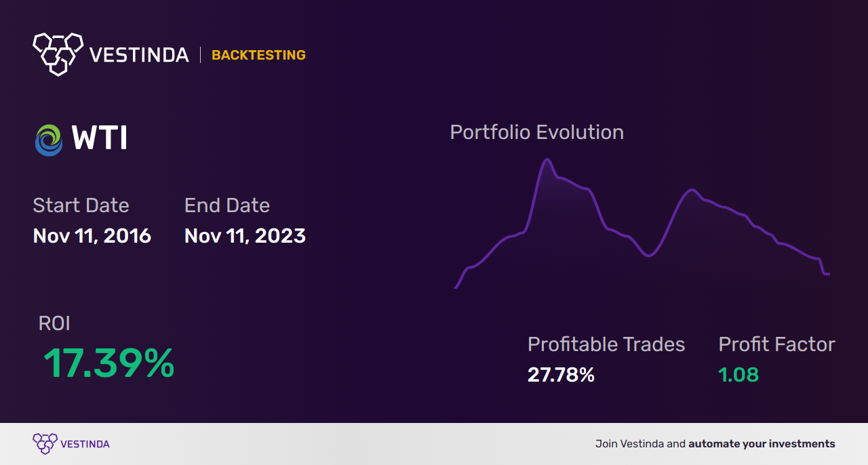Select the Start Date label
Viewport: 868px width, 465px height.
(81, 205)
